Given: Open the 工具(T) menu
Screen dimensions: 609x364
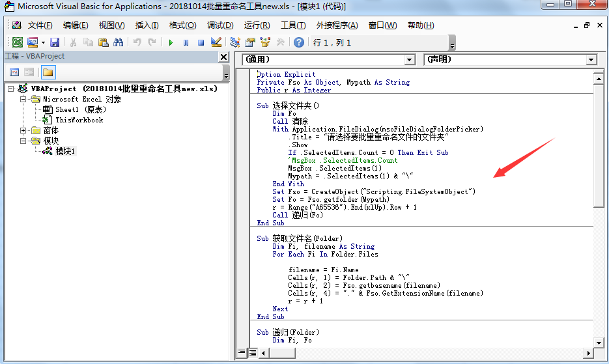Looking at the screenshot, I should point(293,25).
